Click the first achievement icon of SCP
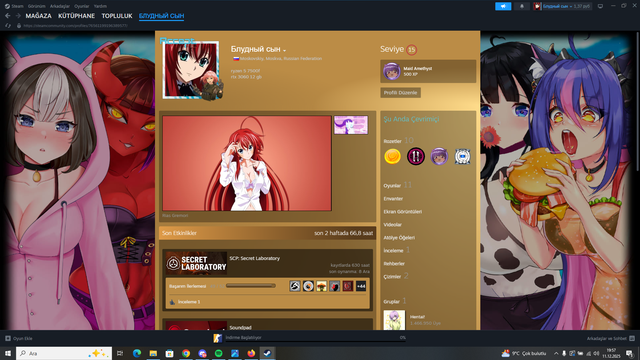The image size is (640, 360). [295, 286]
